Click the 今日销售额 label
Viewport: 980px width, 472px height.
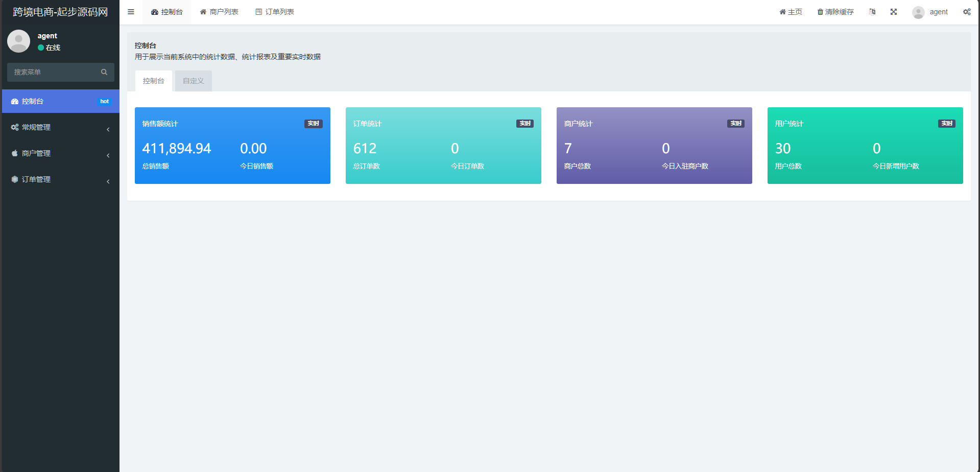(x=256, y=166)
